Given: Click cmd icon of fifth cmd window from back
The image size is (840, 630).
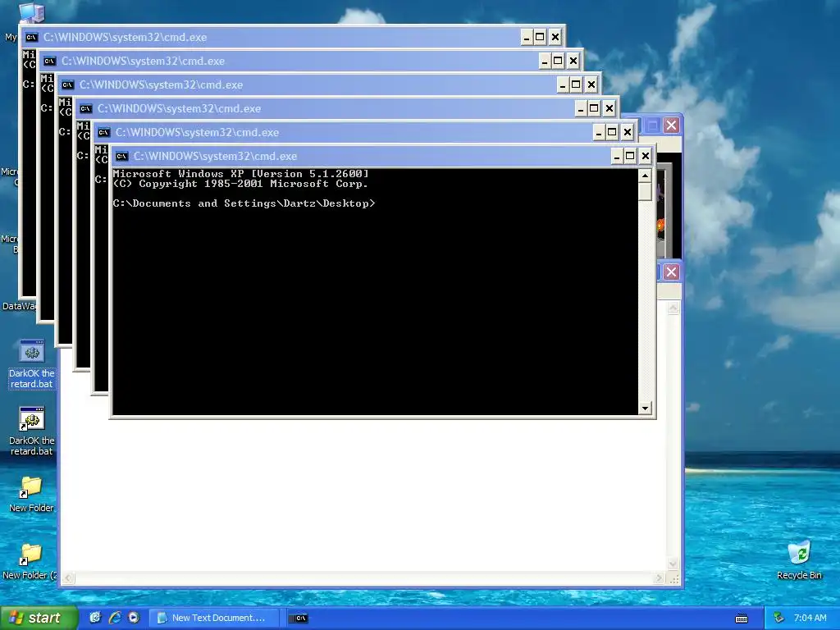Looking at the screenshot, I should pyautogui.click(x=104, y=132).
